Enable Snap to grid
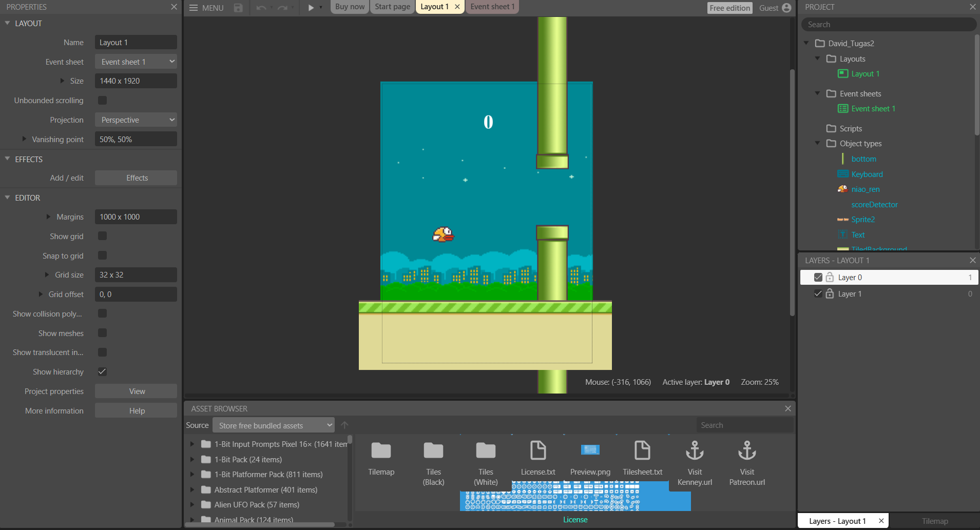 click(x=102, y=255)
